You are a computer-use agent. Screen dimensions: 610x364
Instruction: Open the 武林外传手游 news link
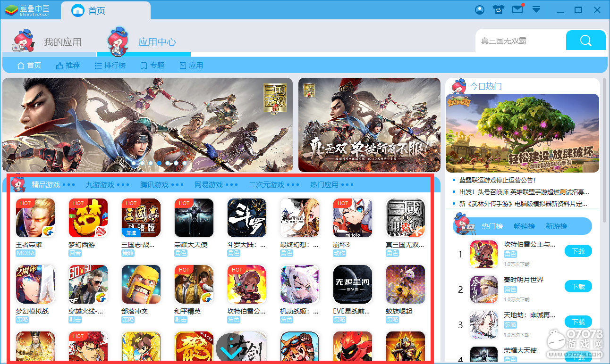523,204
